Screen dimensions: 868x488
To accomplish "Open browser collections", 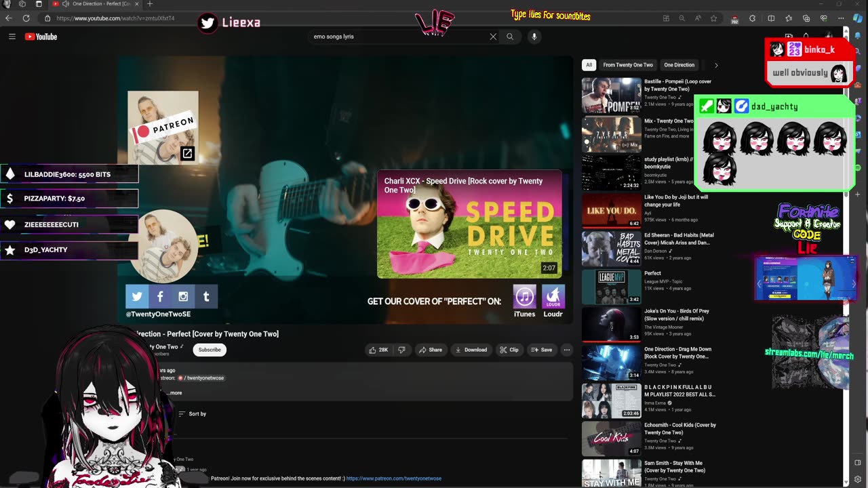I will tap(806, 18).
